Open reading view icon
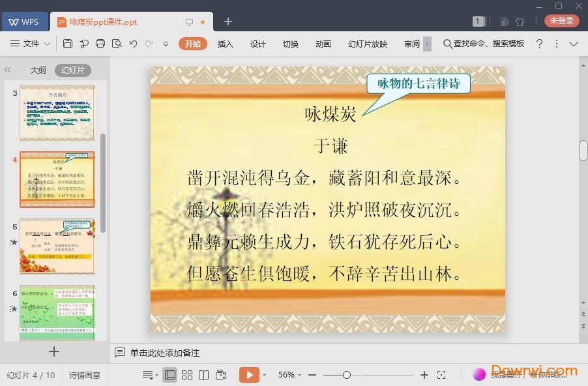 pos(203,374)
